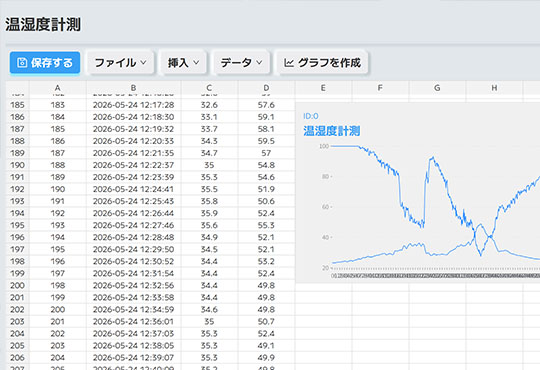Click ID cell 200
The image size is (540, 370).
pyautogui.click(x=58, y=309)
